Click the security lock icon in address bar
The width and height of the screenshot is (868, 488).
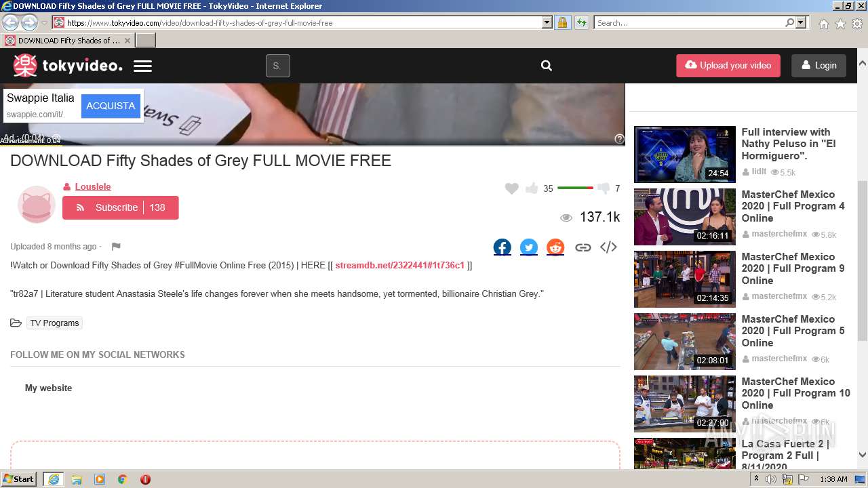(x=562, y=22)
